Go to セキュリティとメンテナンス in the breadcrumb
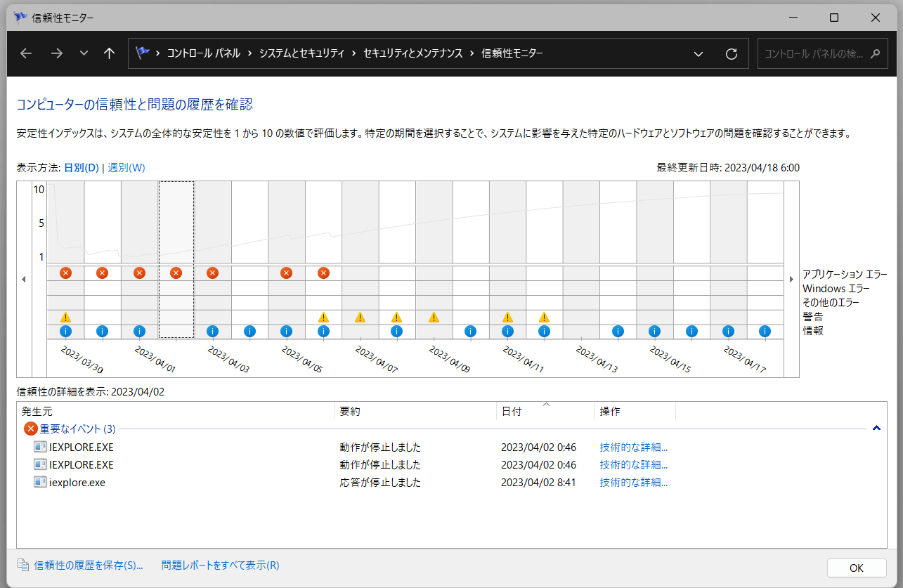 click(412, 53)
